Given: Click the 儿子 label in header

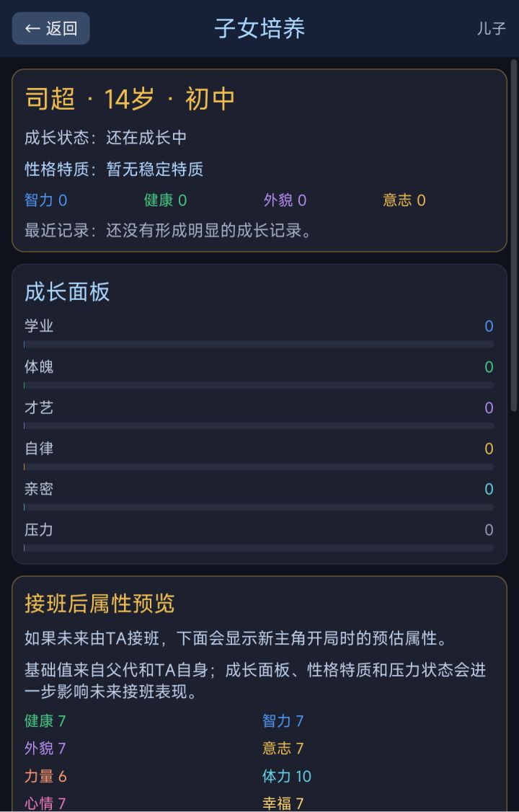Looking at the screenshot, I should (x=491, y=28).
